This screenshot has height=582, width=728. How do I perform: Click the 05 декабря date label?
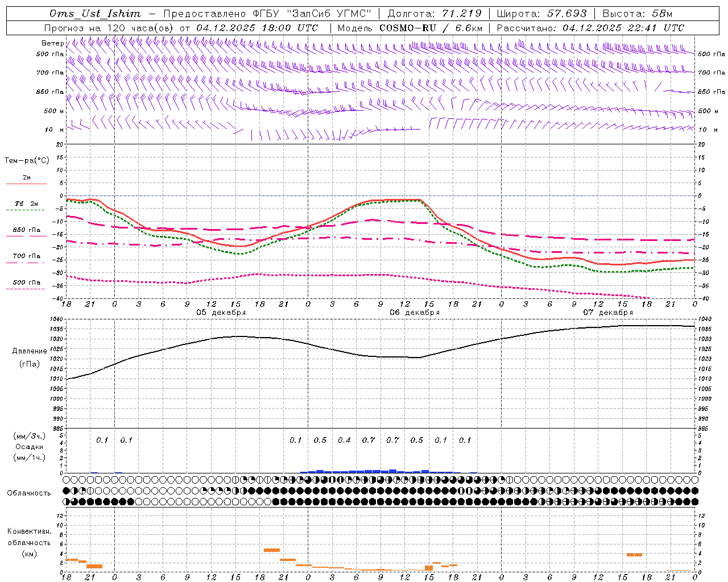pos(221,313)
